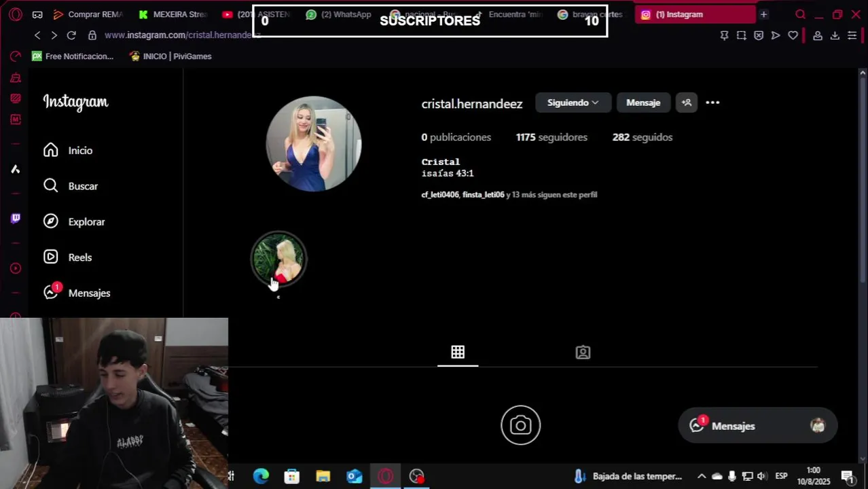Click cf_leti0406 follower link
This screenshot has height=489, width=868.
pos(440,195)
